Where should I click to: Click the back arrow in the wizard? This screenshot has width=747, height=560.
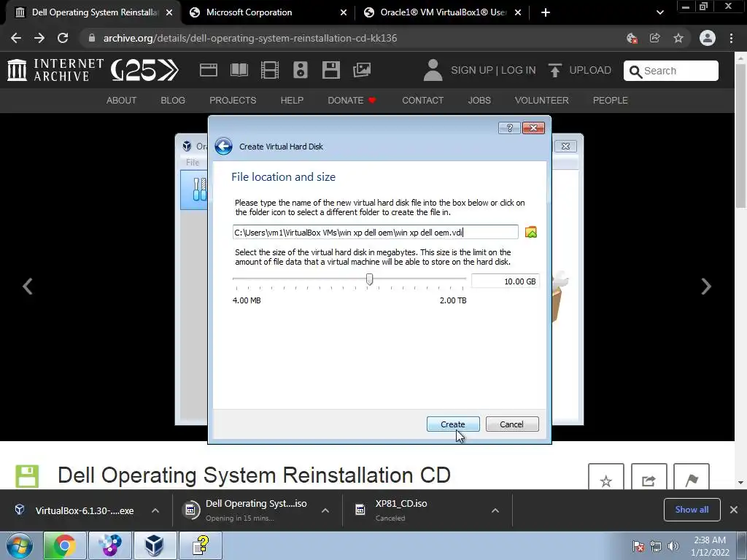coord(223,146)
